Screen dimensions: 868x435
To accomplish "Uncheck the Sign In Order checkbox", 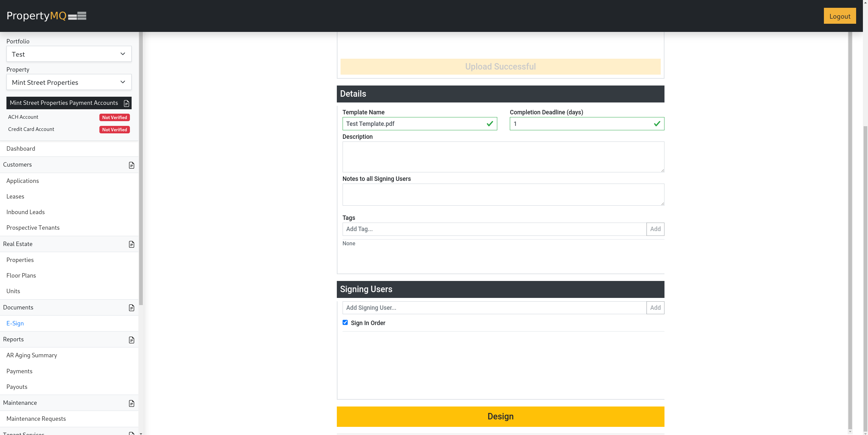I will (345, 323).
